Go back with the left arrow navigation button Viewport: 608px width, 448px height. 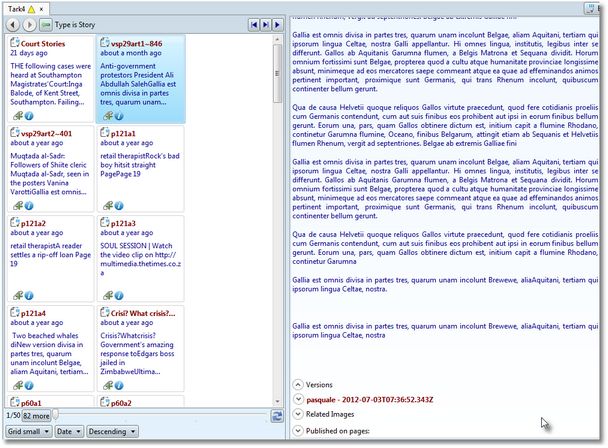point(13,25)
